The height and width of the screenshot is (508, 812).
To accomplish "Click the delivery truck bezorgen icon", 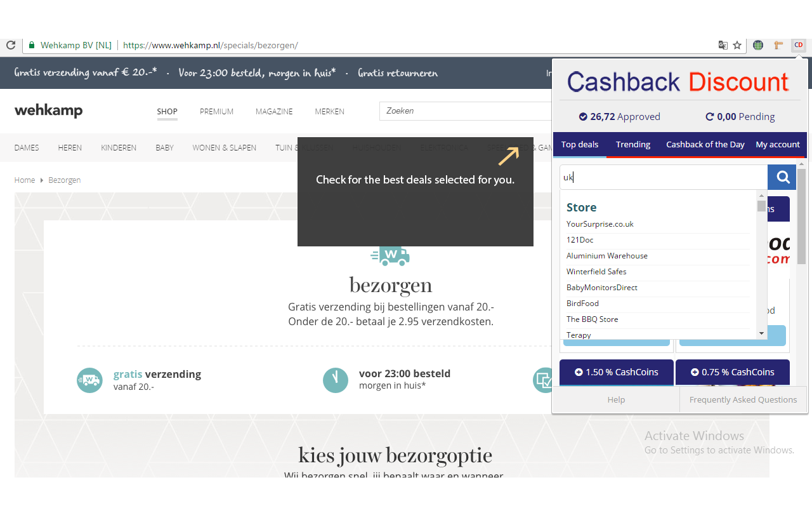I will 390,256.
